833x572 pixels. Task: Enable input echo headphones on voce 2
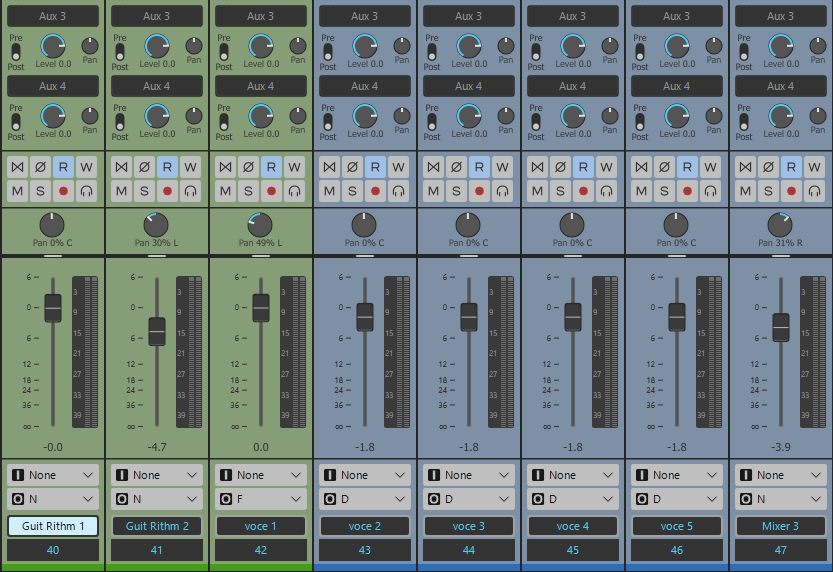point(399,190)
